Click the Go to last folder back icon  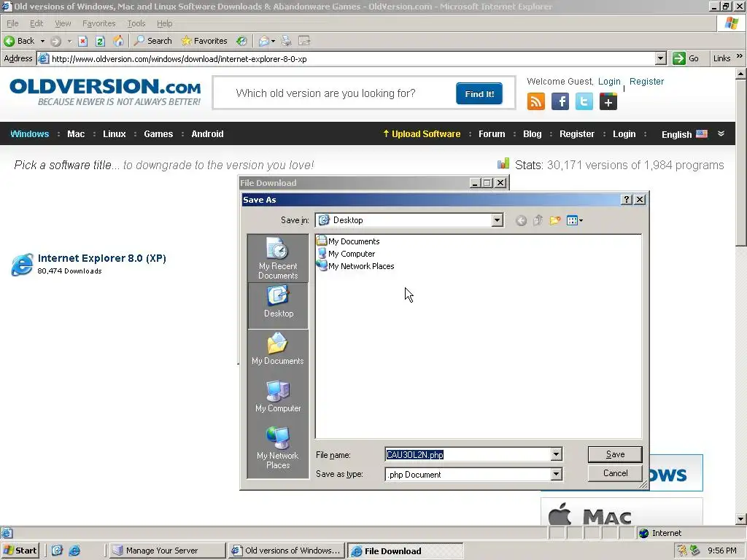tap(521, 220)
